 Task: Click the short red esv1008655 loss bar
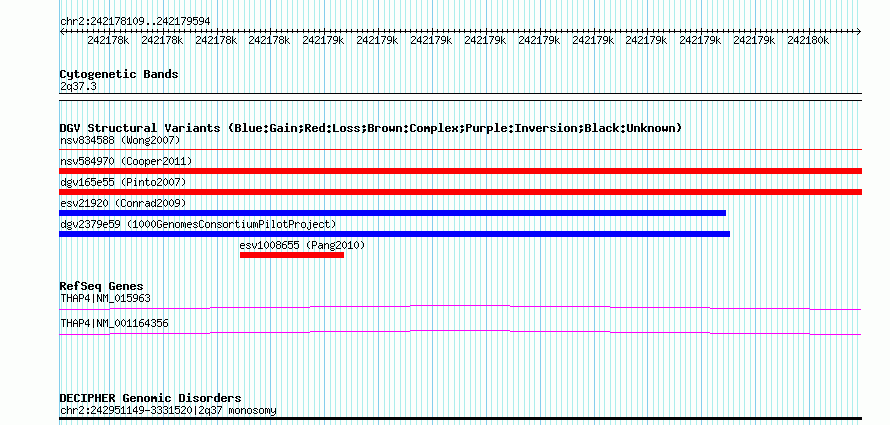click(292, 255)
